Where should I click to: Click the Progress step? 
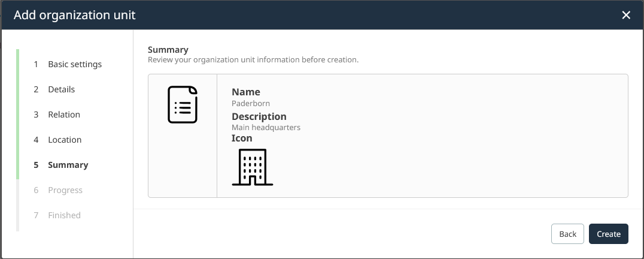pos(58,190)
